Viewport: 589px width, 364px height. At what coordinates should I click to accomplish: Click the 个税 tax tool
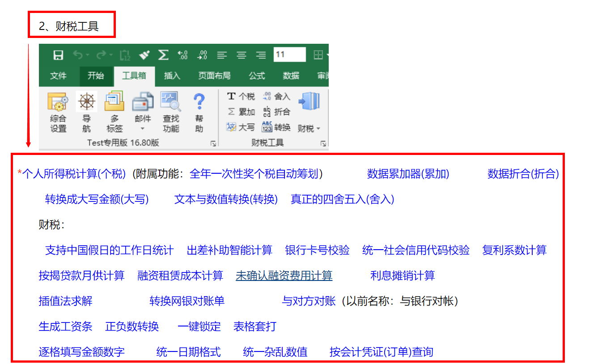[241, 96]
